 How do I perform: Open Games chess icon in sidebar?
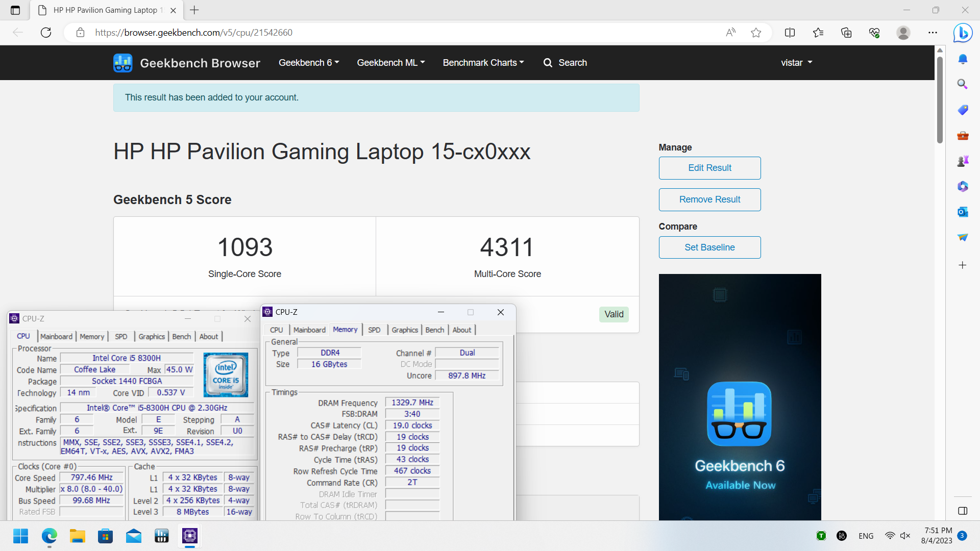point(963,161)
